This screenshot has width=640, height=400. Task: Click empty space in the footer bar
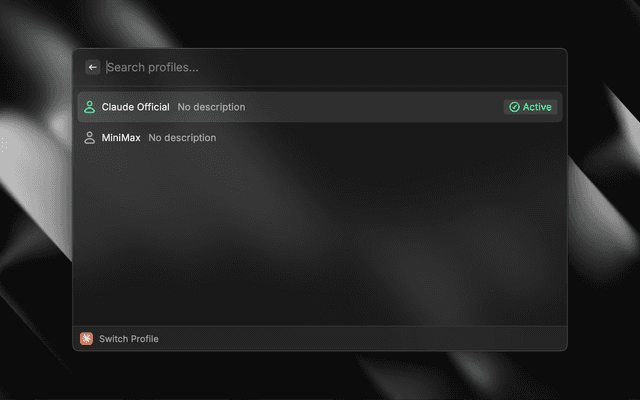(380, 339)
